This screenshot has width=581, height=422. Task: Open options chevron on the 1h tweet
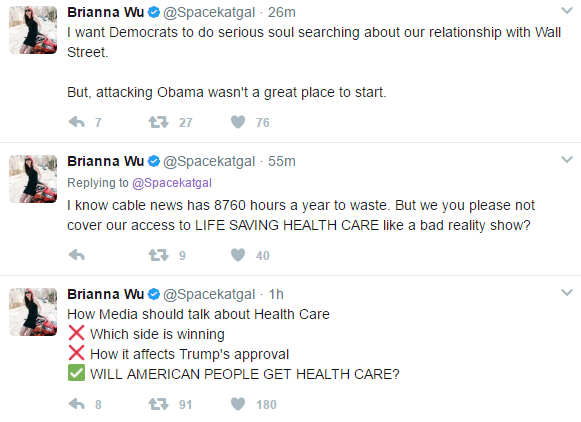[567, 293]
